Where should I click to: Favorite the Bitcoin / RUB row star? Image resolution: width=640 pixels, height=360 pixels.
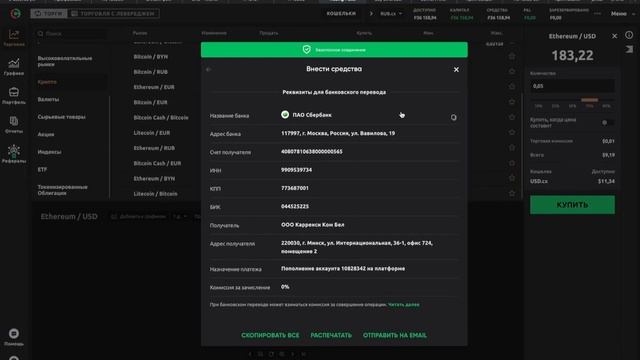512,71
